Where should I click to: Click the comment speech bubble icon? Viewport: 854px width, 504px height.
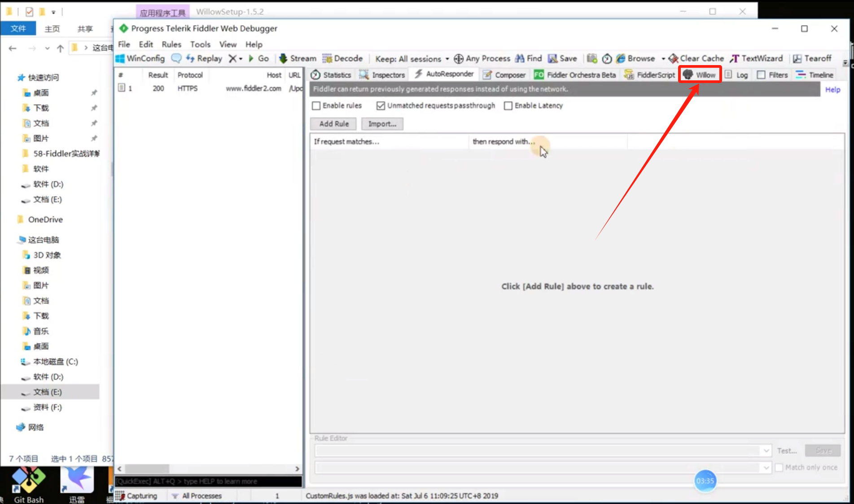(x=176, y=58)
